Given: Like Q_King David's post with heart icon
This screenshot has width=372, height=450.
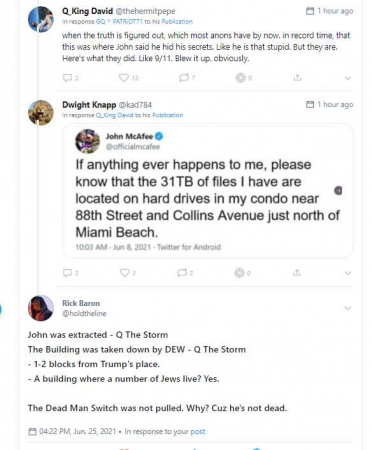Looking at the screenshot, I should [124, 78].
